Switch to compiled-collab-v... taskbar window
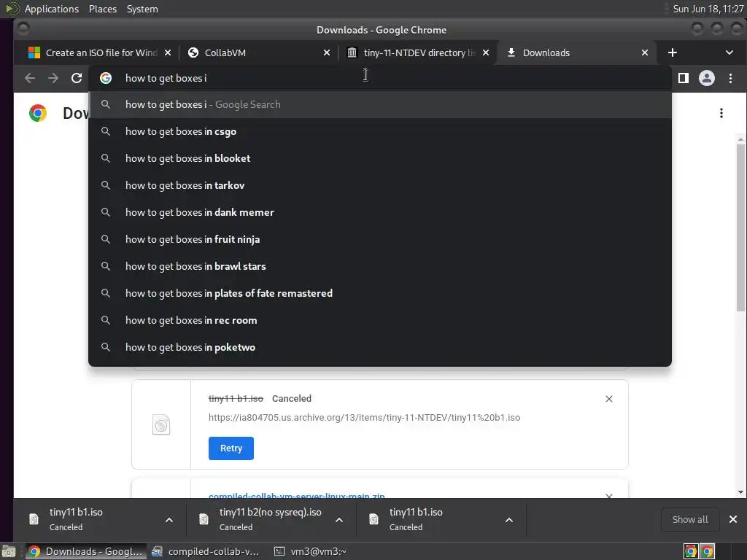The image size is (747, 560). click(x=206, y=551)
